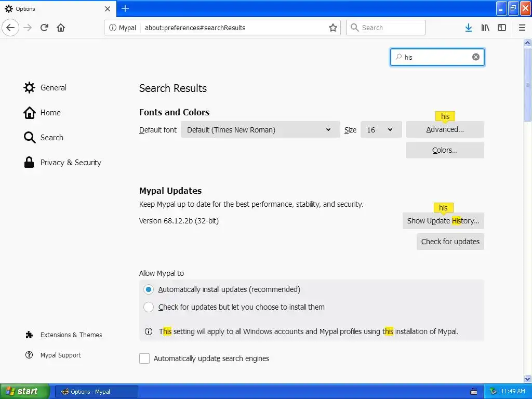Clear the preferences search field text
Screen dimensions: 532x399
pyautogui.click(x=476, y=57)
